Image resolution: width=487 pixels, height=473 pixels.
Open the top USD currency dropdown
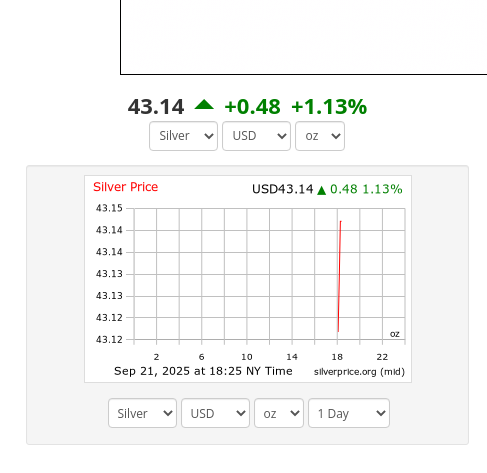click(256, 136)
